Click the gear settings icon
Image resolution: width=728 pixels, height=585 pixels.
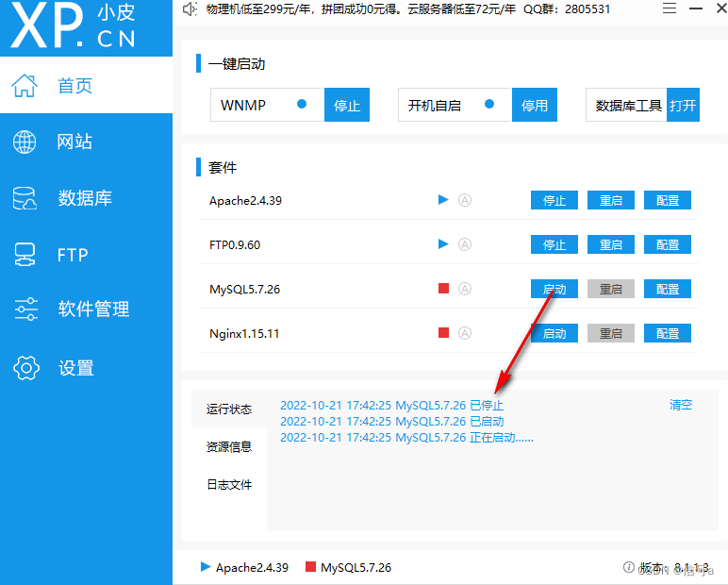pos(26,368)
